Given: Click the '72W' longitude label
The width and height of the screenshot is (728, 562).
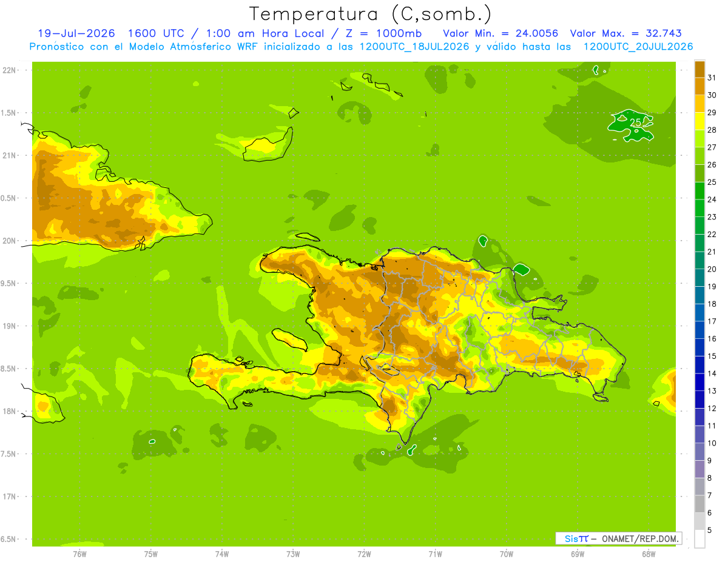Looking at the screenshot, I should pyautogui.click(x=364, y=554).
